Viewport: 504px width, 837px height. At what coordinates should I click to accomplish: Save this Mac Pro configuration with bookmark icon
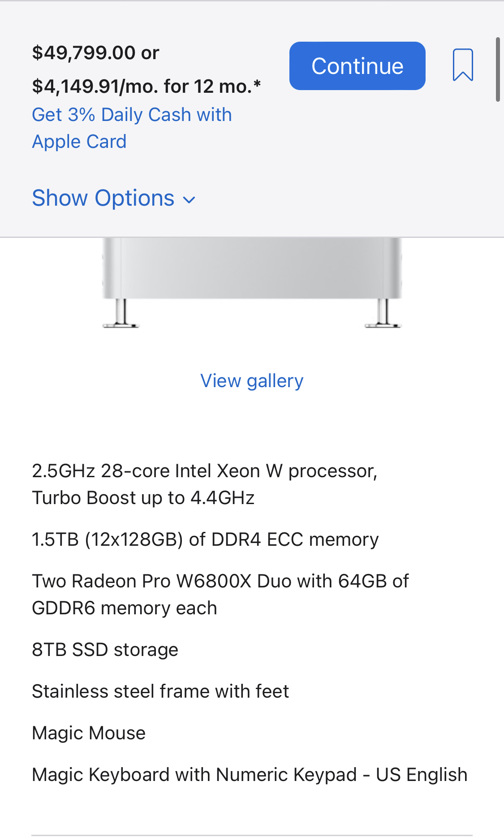[x=463, y=65]
